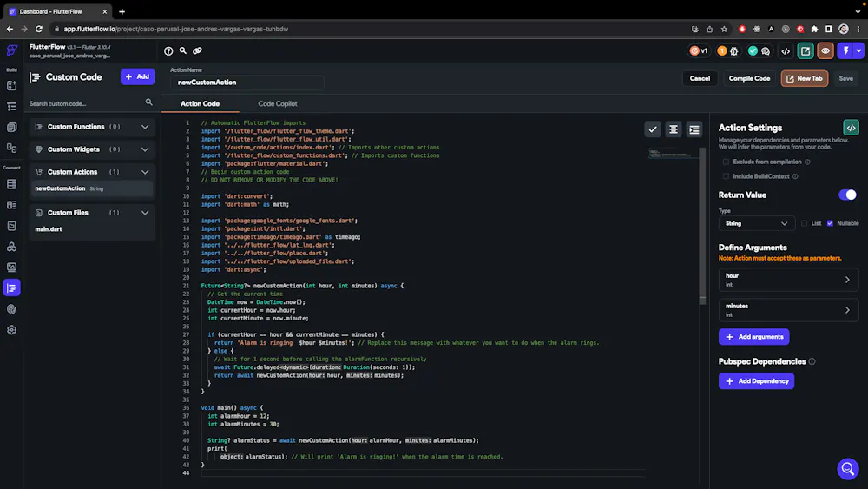This screenshot has width=868, height=489.
Task: Check Exclude from compilation
Action: 726,162
